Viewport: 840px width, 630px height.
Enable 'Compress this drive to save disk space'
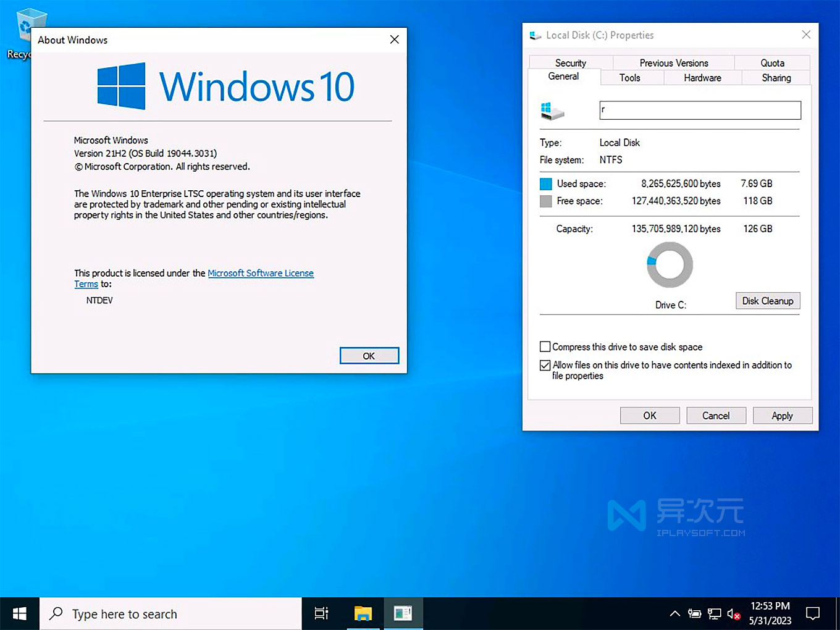(x=545, y=346)
